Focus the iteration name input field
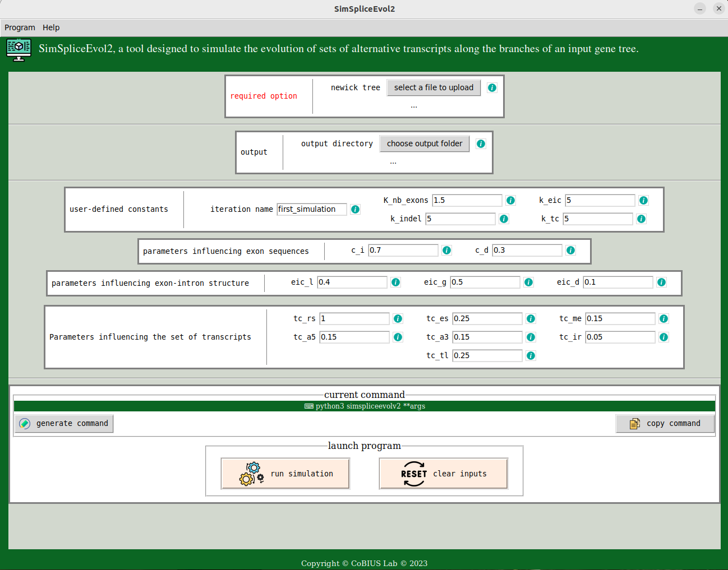The image size is (728, 570). click(312, 209)
